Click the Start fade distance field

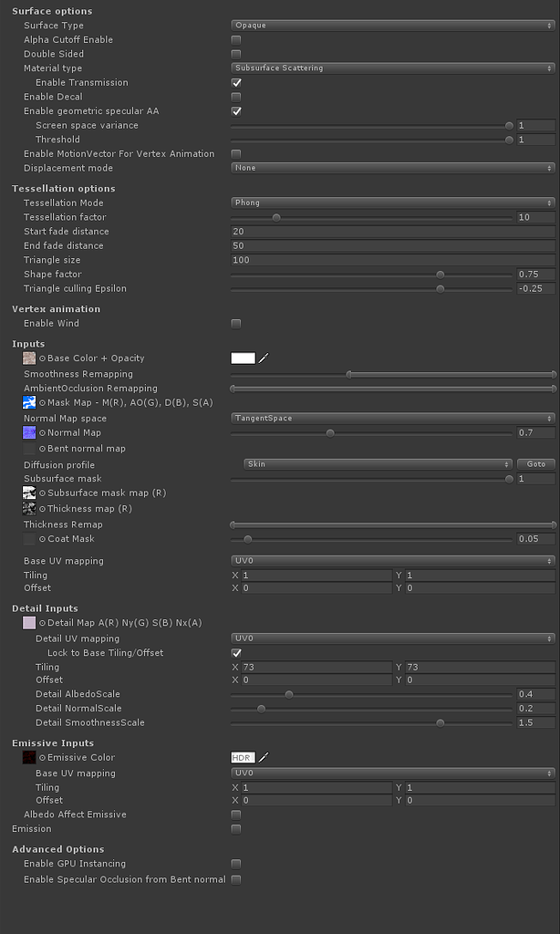click(x=392, y=232)
